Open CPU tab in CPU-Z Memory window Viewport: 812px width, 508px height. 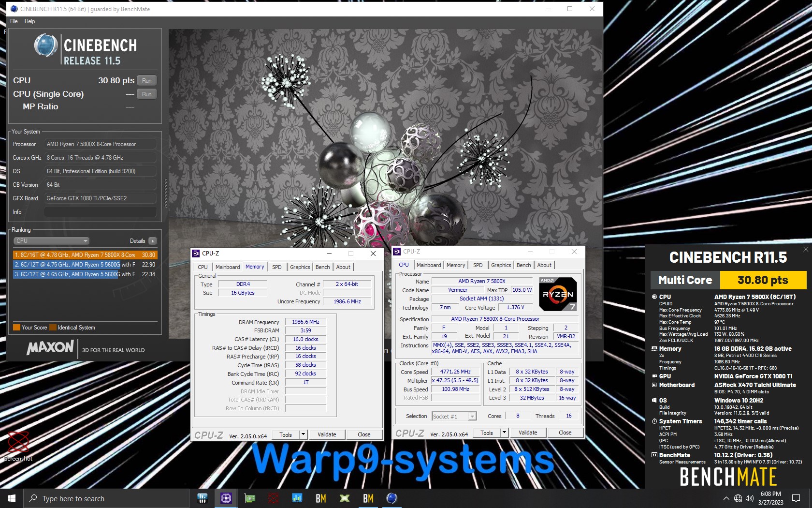coord(203,267)
